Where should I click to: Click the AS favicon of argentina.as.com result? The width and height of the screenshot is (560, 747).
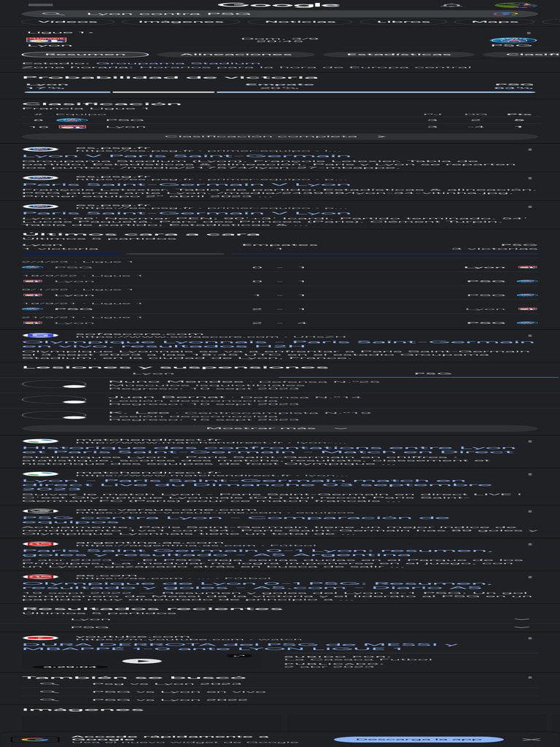41,544
